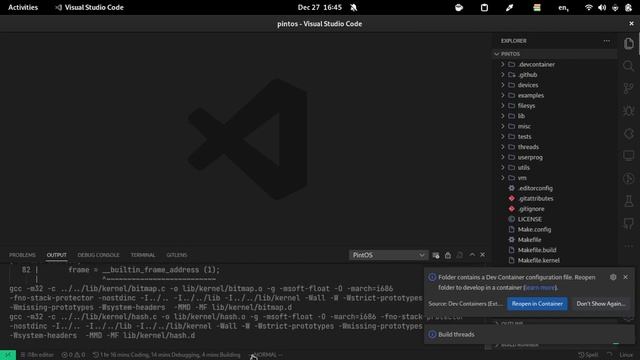640x360 pixels.
Task: Open the clock and calendar menu
Action: [x=320, y=7]
